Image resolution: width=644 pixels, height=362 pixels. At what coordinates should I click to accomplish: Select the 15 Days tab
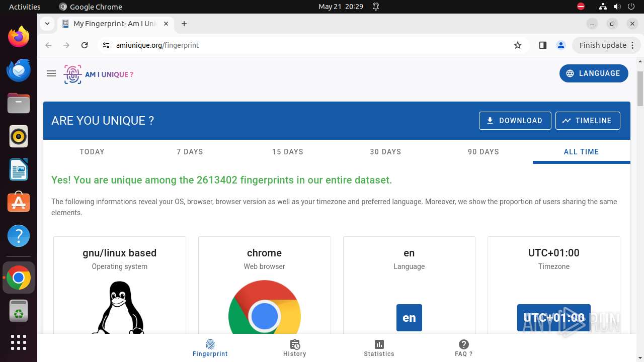click(288, 152)
